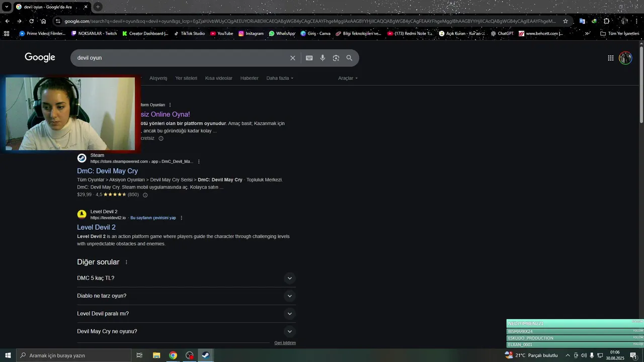The image size is (644, 362).
Task: Show info about the DmC rating
Action: 145,195
